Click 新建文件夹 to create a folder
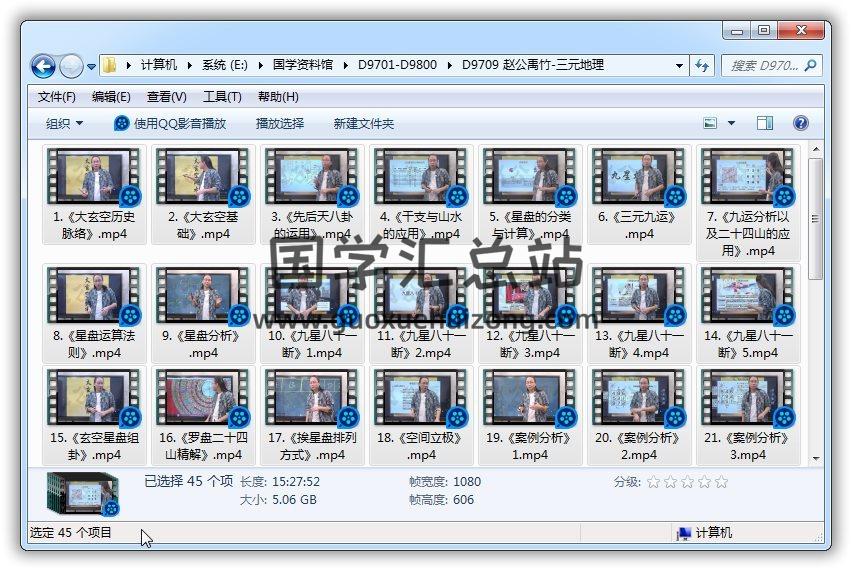The width and height of the screenshot is (852, 571). (364, 123)
